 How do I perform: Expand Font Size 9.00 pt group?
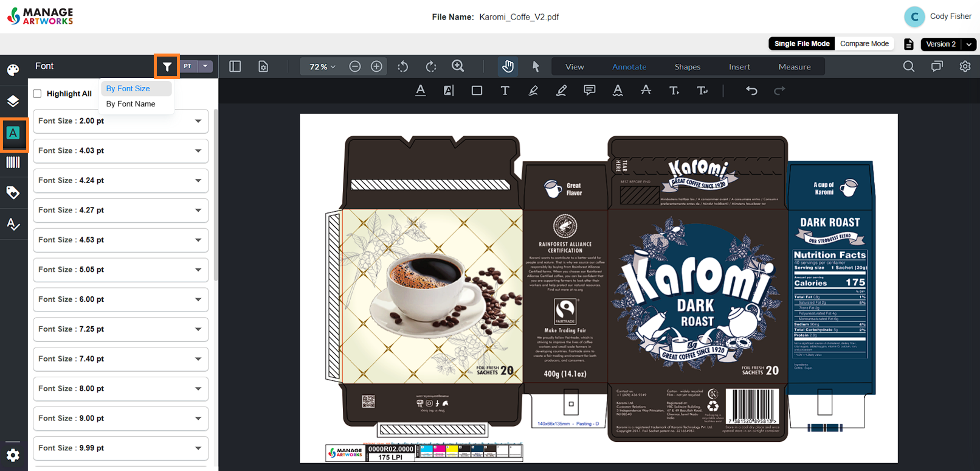point(121,419)
